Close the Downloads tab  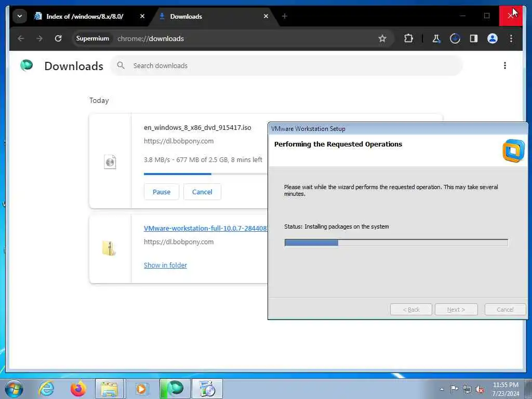266,16
